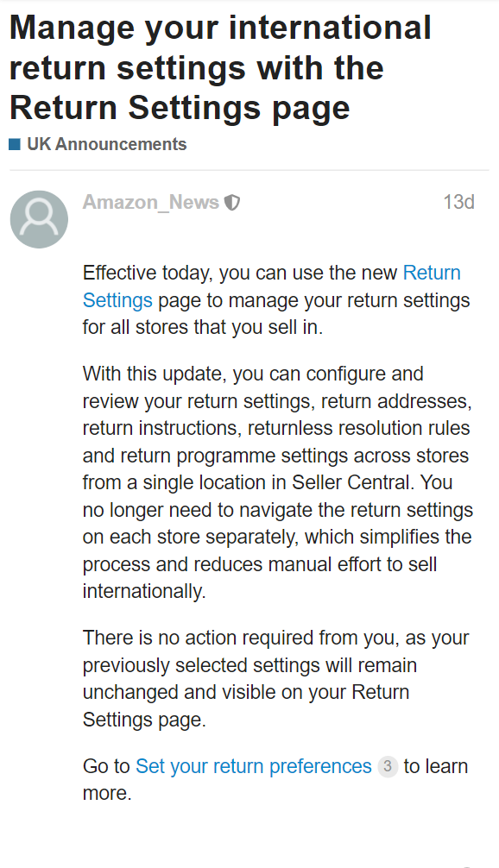
Task: Click the words 'Seller Central' in the post
Action: click(351, 482)
